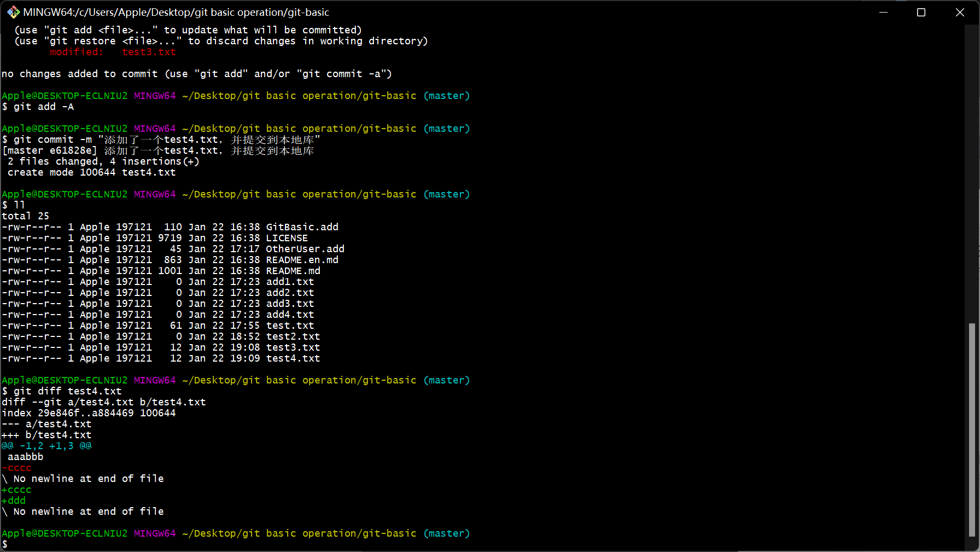
Task: Click the red '-cccc' removed line
Action: 16,468
